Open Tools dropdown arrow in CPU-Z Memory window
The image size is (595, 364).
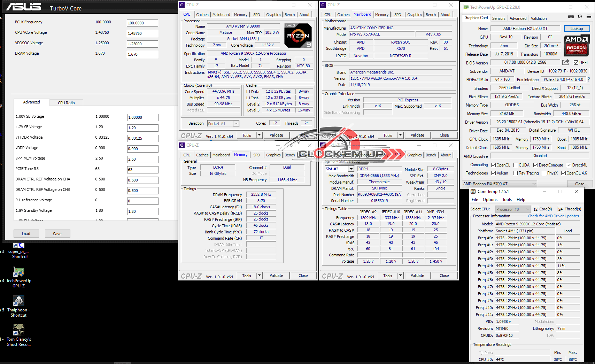[259, 276]
